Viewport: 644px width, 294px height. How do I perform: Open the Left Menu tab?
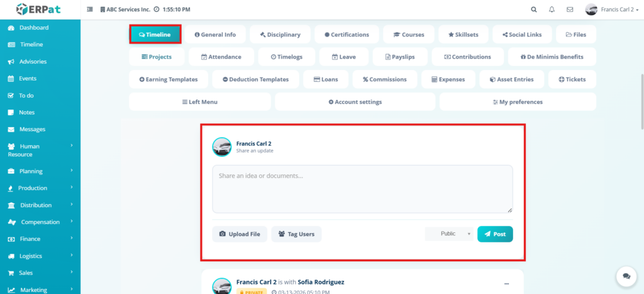pos(200,101)
